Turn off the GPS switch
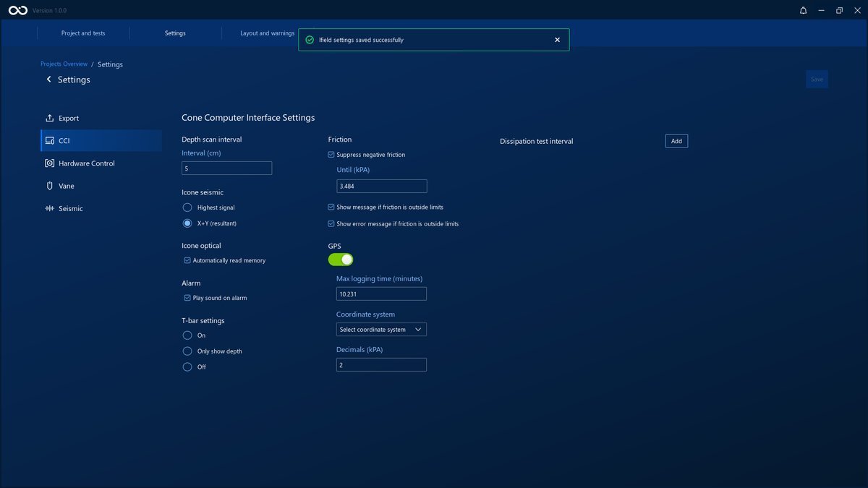Screen dimensions: 868x488 [x=341, y=260]
